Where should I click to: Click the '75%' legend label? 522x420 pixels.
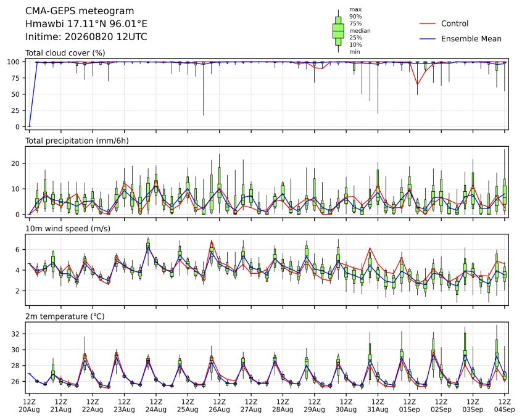click(355, 23)
